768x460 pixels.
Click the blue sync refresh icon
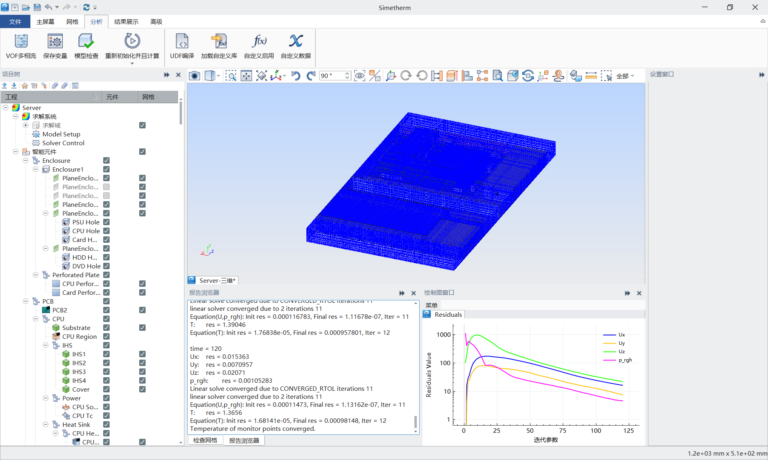pyautogui.click(x=528, y=75)
